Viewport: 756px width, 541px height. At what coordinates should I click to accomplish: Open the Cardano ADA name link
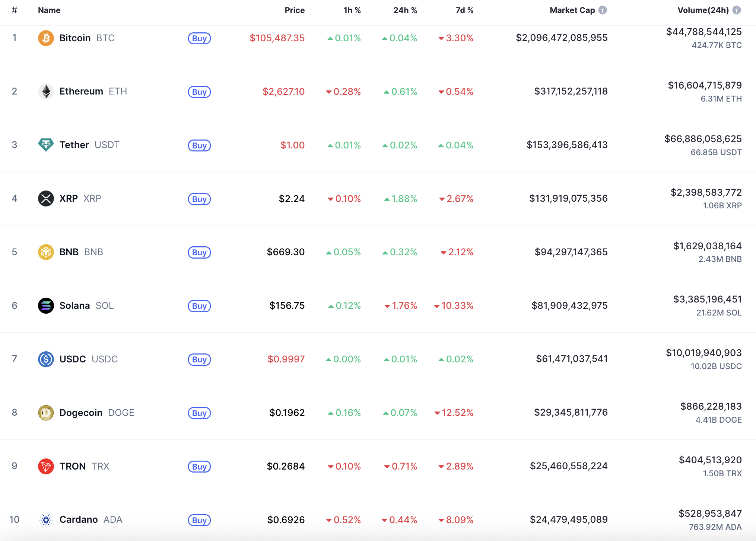click(x=91, y=520)
